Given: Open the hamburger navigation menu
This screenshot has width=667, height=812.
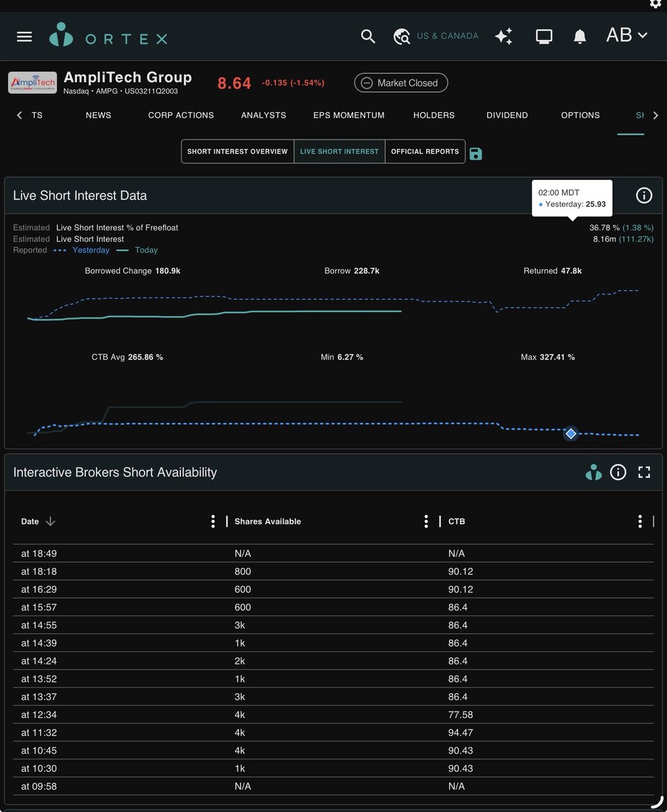Looking at the screenshot, I should (x=24, y=37).
